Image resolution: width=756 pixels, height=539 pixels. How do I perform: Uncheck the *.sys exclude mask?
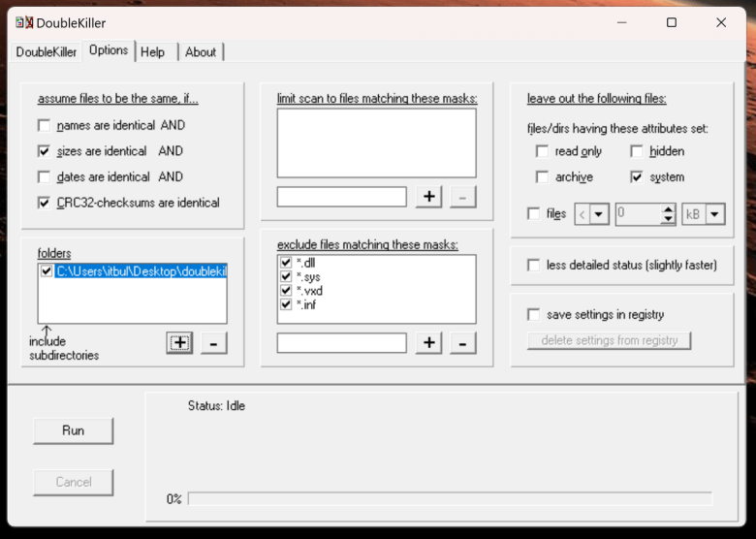tap(286, 276)
